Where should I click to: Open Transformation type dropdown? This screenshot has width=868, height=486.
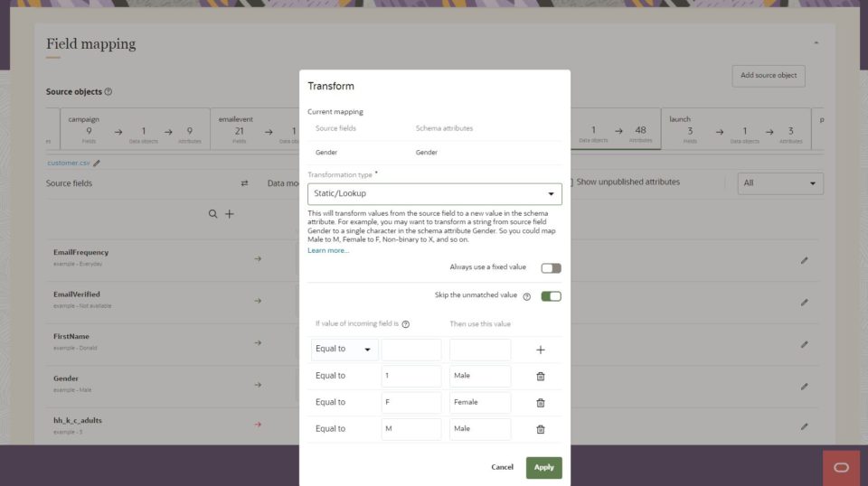coord(434,193)
